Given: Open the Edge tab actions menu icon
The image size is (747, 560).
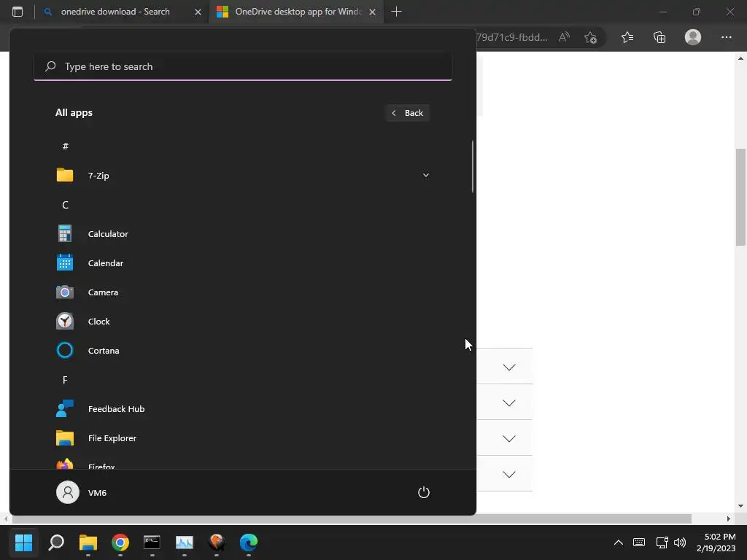Looking at the screenshot, I should pyautogui.click(x=18, y=12).
